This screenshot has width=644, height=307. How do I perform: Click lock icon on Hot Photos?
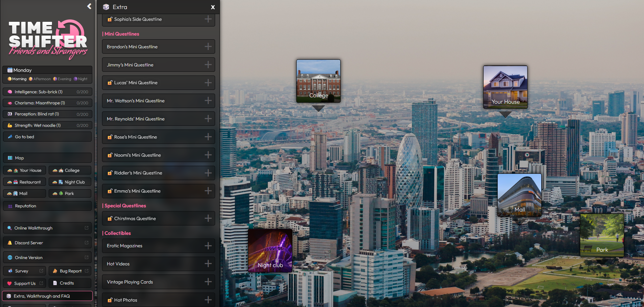point(110,300)
